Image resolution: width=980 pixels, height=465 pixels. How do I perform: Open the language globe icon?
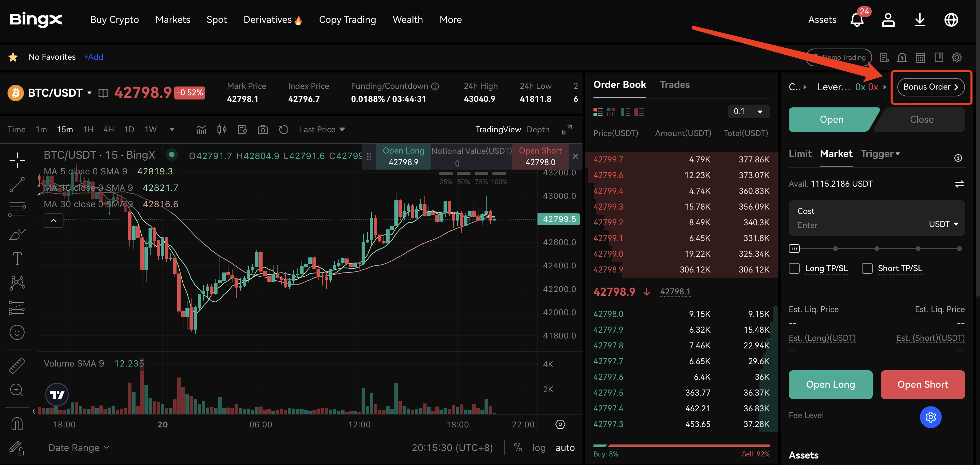point(951,20)
